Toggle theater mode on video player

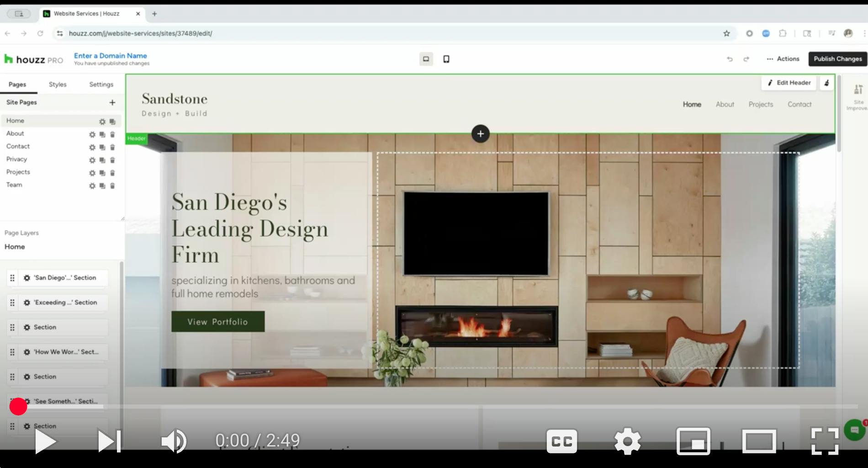tap(759, 441)
